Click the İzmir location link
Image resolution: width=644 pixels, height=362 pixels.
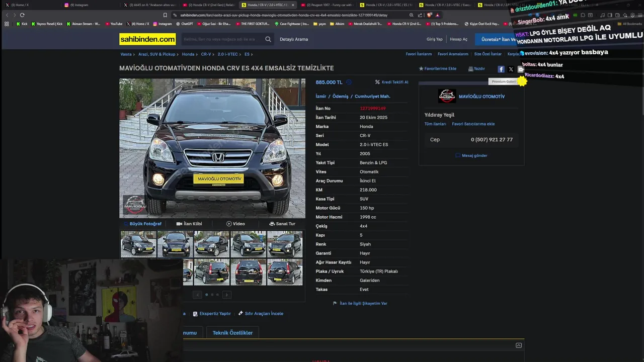(x=321, y=97)
